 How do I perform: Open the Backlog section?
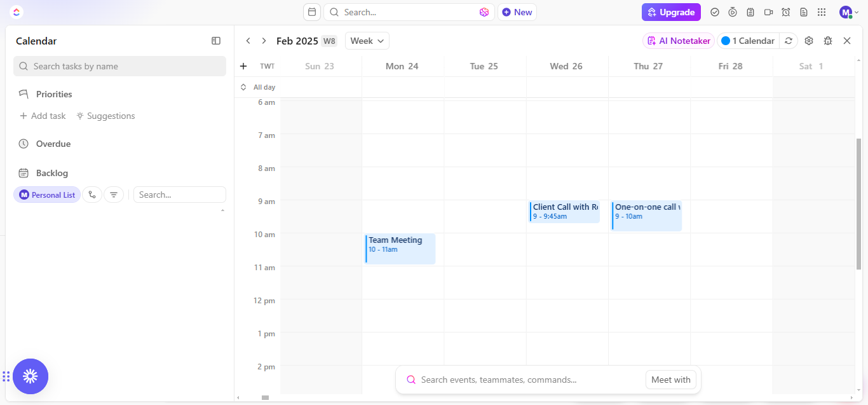pyautogui.click(x=52, y=173)
